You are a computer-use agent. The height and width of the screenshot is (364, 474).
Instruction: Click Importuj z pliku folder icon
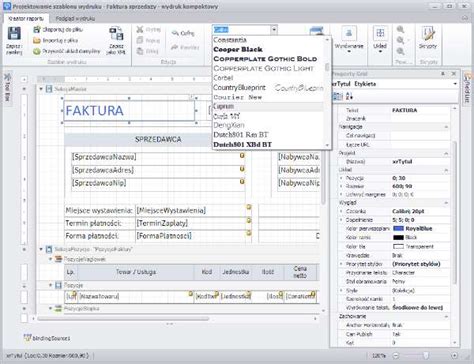click(x=37, y=40)
